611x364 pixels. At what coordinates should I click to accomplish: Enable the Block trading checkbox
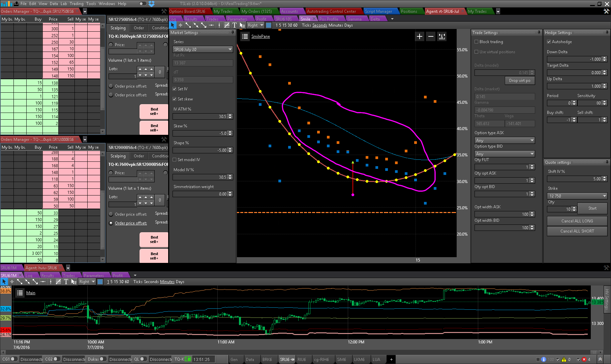(477, 42)
